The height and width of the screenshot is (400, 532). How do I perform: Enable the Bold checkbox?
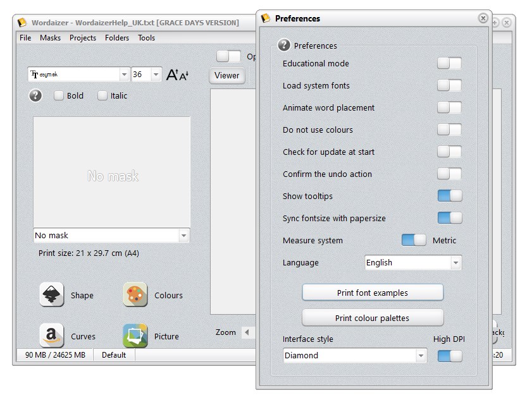pyautogui.click(x=59, y=95)
